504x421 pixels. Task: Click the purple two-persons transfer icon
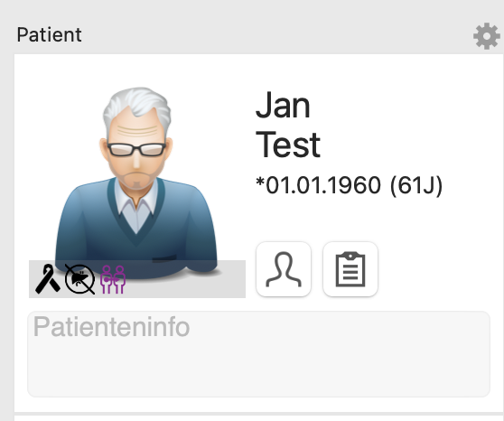[113, 279]
